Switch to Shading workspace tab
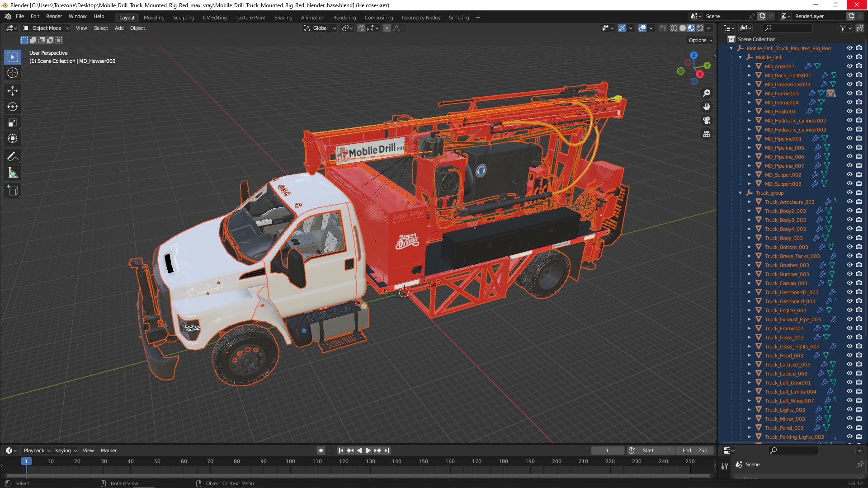The height and width of the screenshot is (488, 868). [283, 18]
